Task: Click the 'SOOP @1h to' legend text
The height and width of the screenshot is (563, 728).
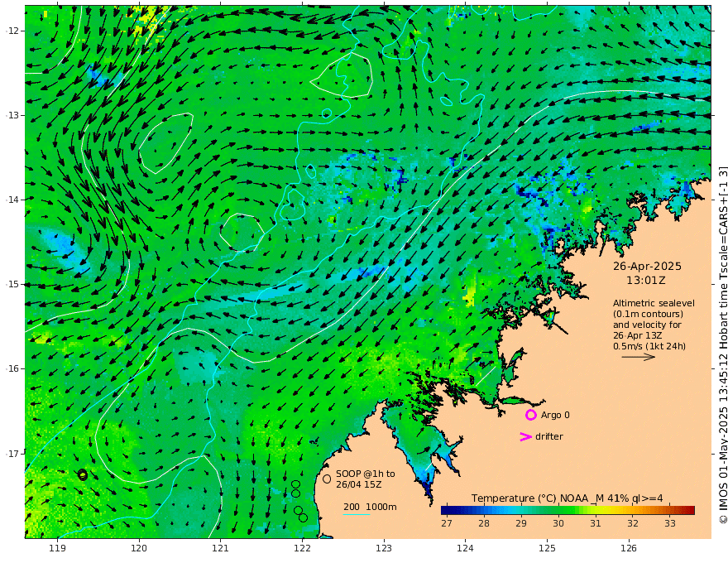Action: (366, 474)
